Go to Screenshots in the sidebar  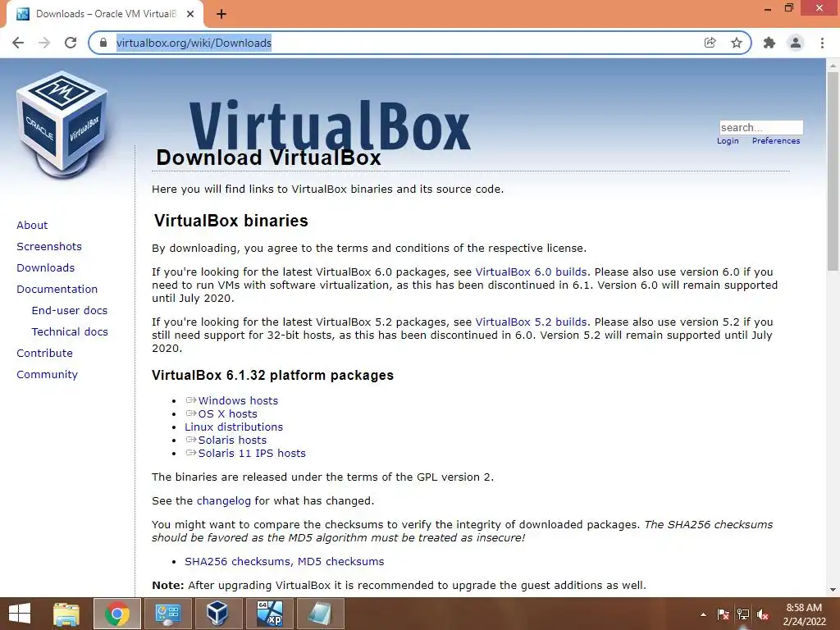[x=49, y=246]
